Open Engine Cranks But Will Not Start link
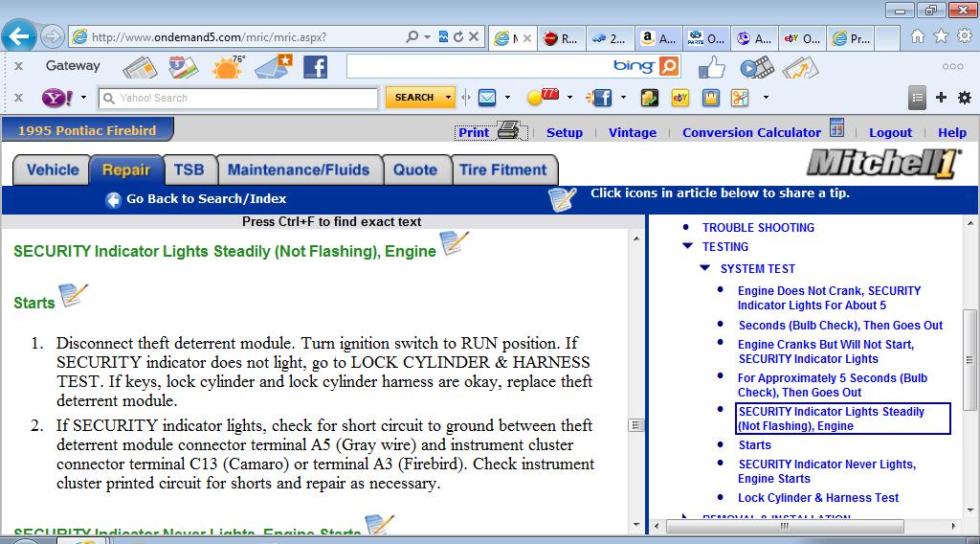This screenshot has width=980, height=544. pos(826,351)
